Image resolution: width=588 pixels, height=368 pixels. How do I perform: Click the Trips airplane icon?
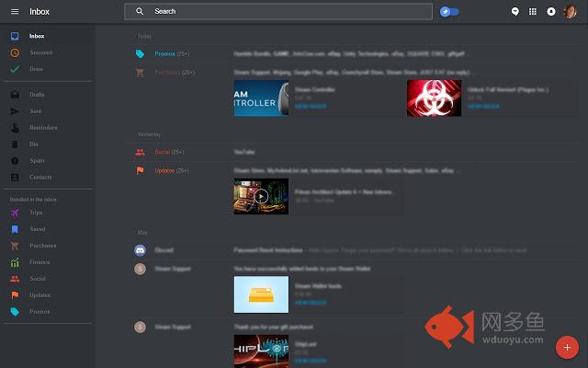tap(15, 213)
